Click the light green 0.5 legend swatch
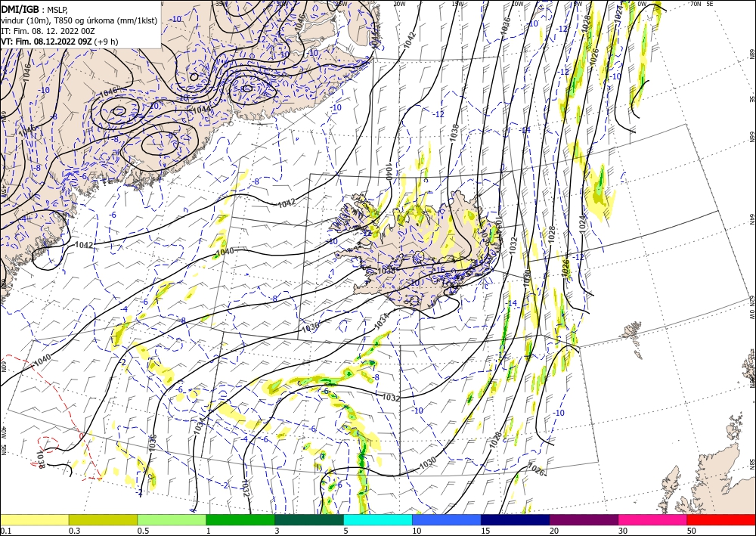The height and width of the screenshot is (536, 756). 172,519
